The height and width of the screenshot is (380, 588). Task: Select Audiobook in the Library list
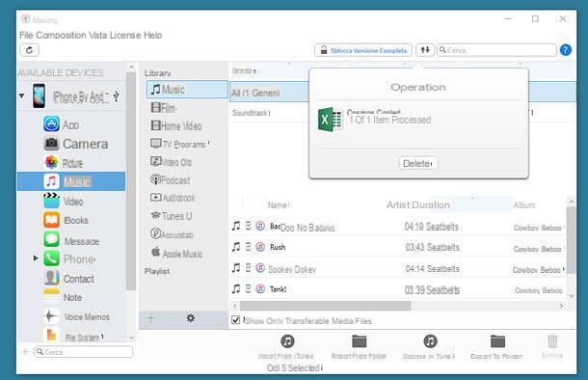[173, 198]
